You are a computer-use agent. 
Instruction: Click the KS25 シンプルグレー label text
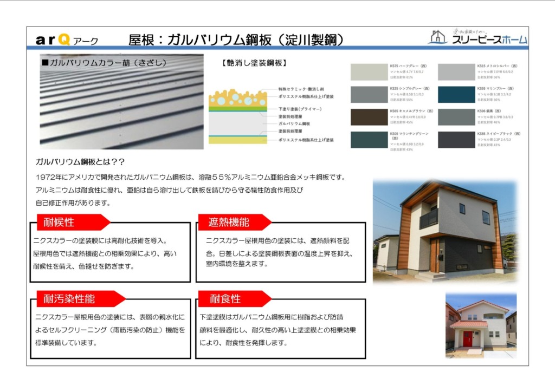tap(410, 88)
